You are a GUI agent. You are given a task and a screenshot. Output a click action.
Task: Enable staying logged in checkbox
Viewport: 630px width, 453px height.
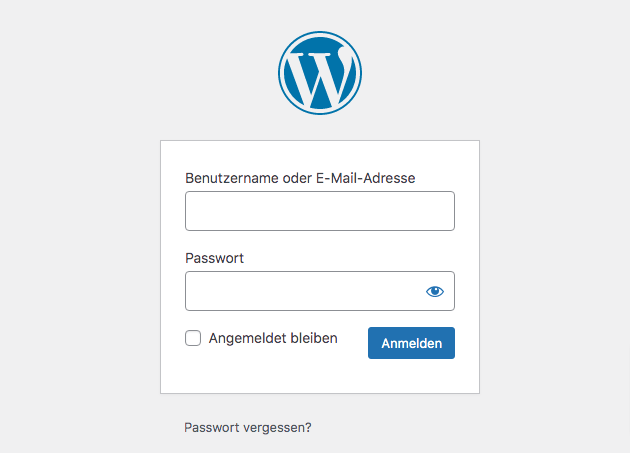[193, 338]
